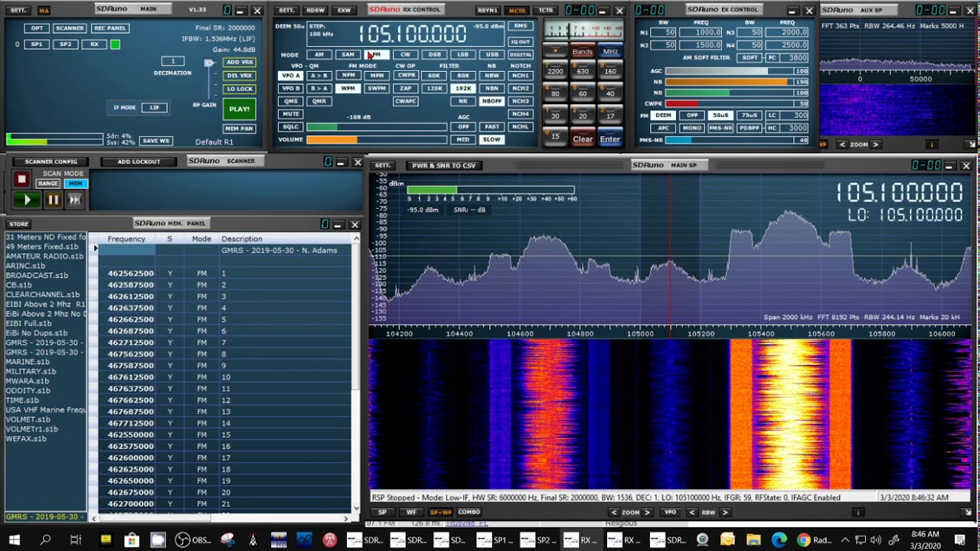Switch to SP display tab
Image resolution: width=980 pixels, height=551 pixels.
click(x=383, y=512)
